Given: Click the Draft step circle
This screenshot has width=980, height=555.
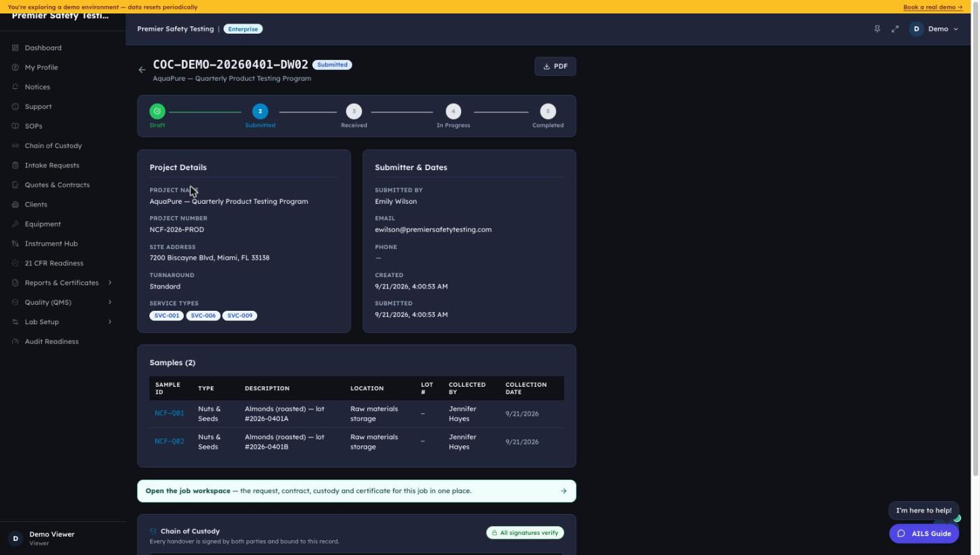Looking at the screenshot, I should pyautogui.click(x=157, y=111).
